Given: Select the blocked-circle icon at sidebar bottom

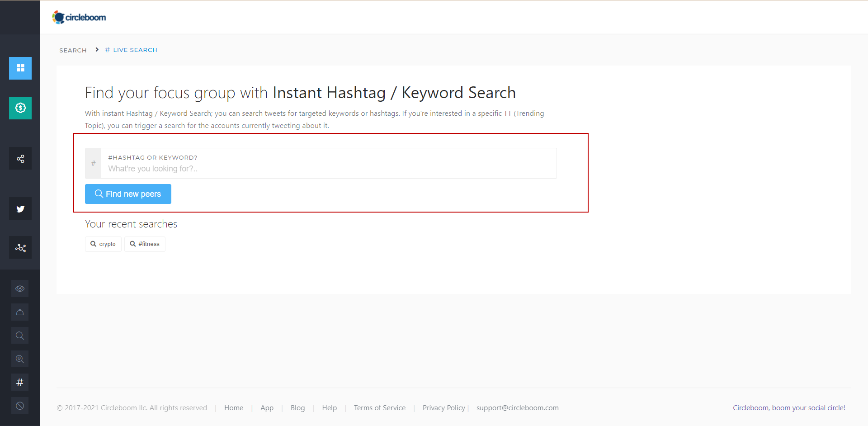Looking at the screenshot, I should (x=19, y=406).
